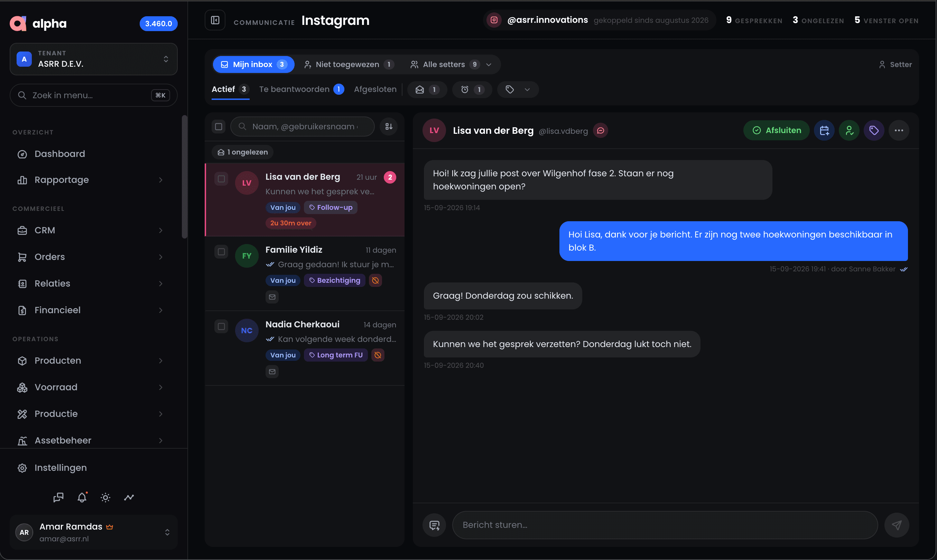Screen dimensions: 937x560
Task: Click the Follow-up tag on Lisa
Action: pos(331,207)
